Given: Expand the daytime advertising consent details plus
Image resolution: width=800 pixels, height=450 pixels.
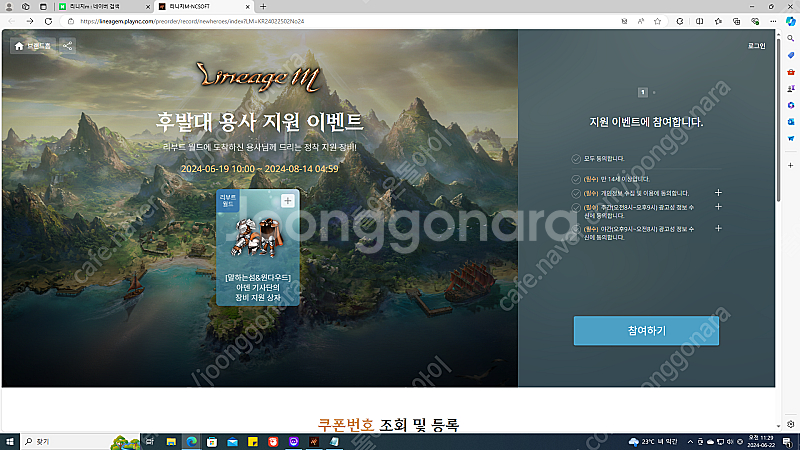Looking at the screenshot, I should pos(718,207).
